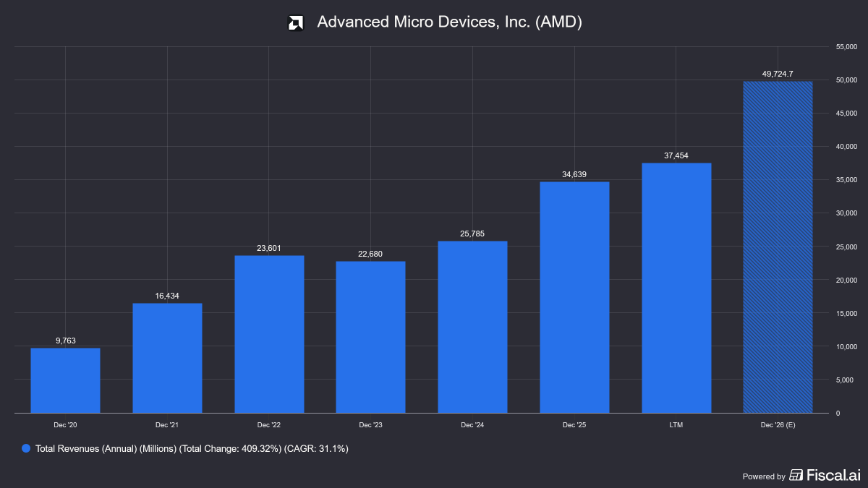Click the Fiscal.ai logo icon

(x=796, y=475)
